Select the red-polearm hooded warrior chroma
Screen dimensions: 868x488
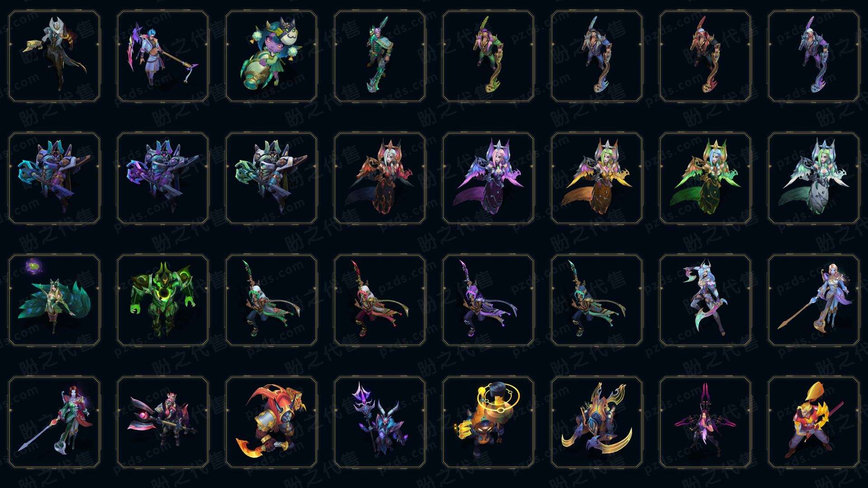(380, 300)
